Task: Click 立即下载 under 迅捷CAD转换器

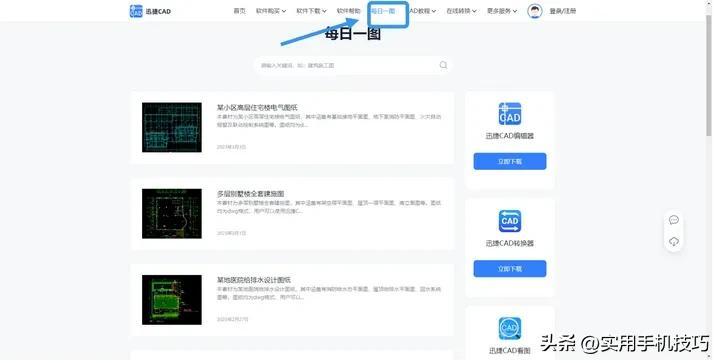Action: pos(510,269)
